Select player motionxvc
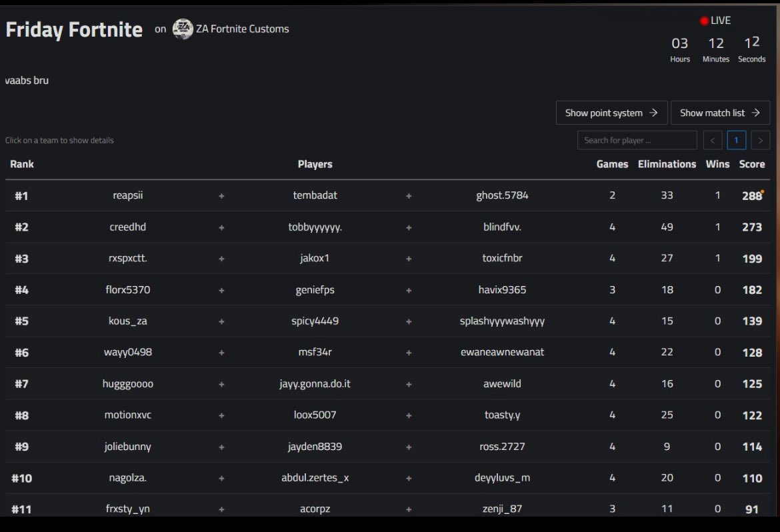 [x=128, y=415]
